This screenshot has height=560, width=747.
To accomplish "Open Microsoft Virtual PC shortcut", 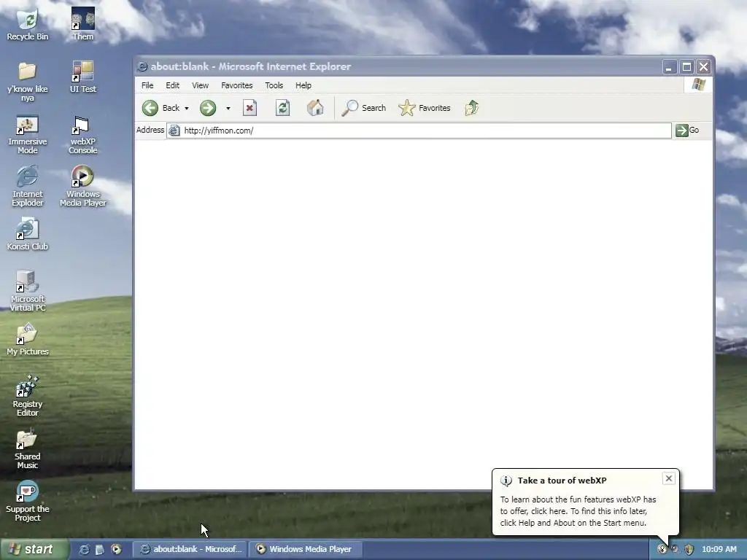I will tap(28, 291).
